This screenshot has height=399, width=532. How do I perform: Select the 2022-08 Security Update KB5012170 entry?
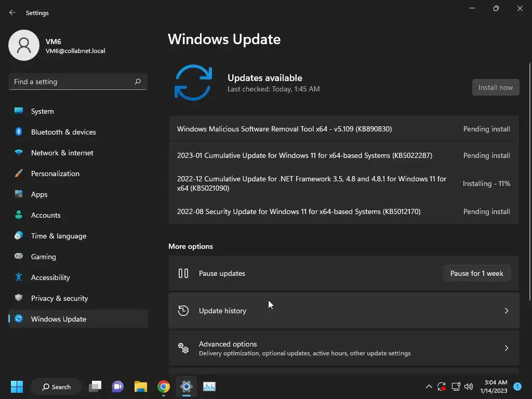pyautogui.click(x=344, y=212)
